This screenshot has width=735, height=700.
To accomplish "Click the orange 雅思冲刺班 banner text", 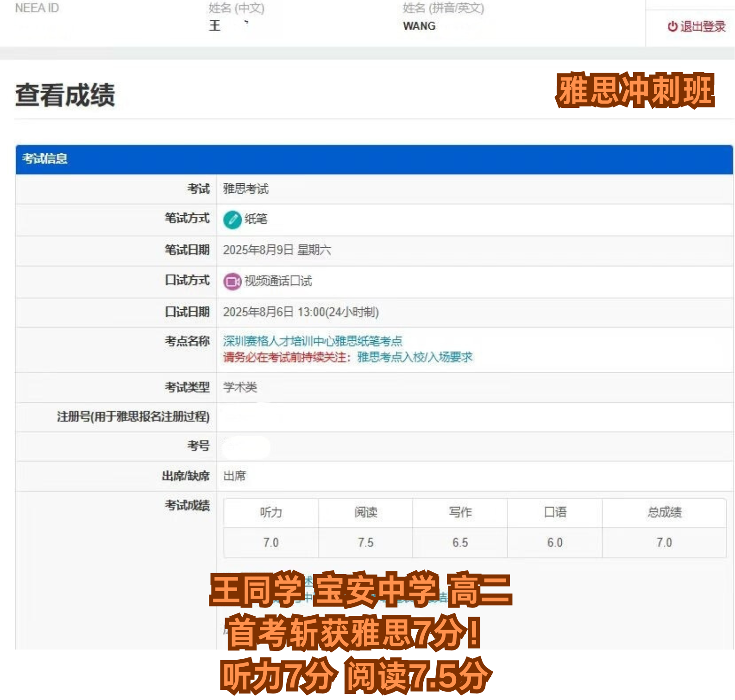I will (635, 90).
